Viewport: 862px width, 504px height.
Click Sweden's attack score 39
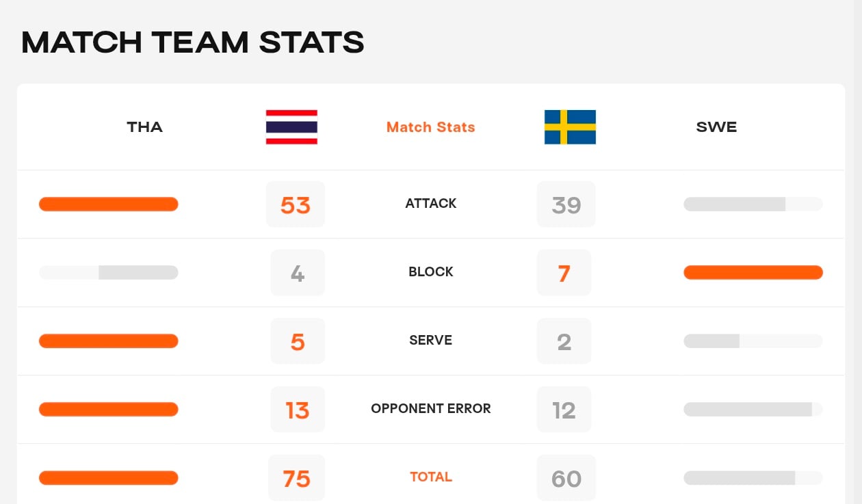[x=566, y=204]
